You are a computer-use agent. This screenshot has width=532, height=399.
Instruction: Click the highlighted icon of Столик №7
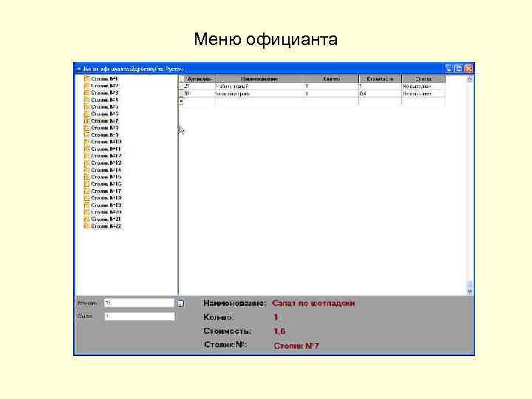[86, 120]
